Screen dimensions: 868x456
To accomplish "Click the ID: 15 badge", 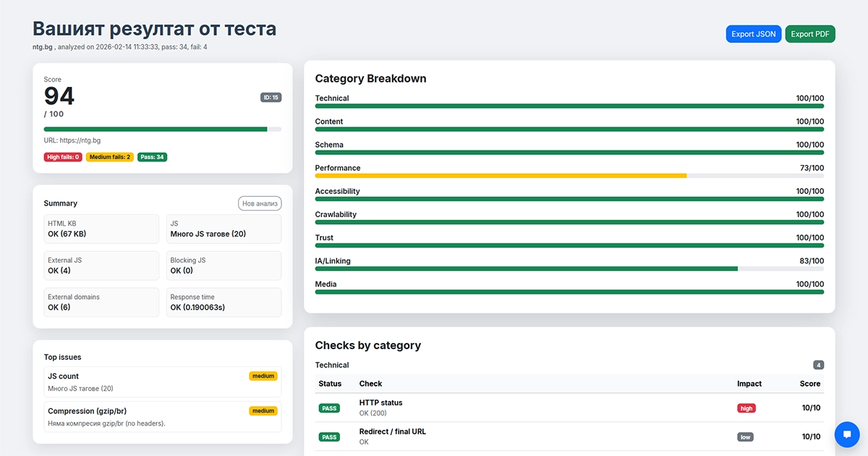I will point(271,97).
